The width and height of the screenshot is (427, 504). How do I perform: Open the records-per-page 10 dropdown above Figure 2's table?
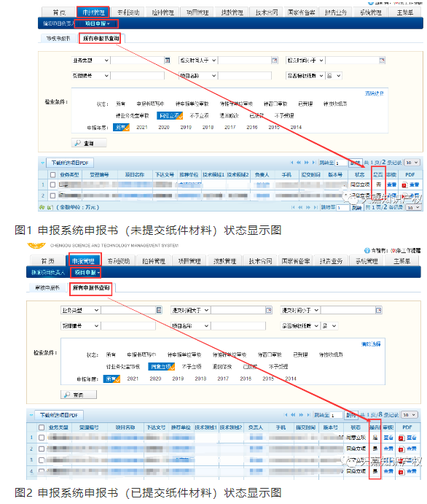coord(410,415)
